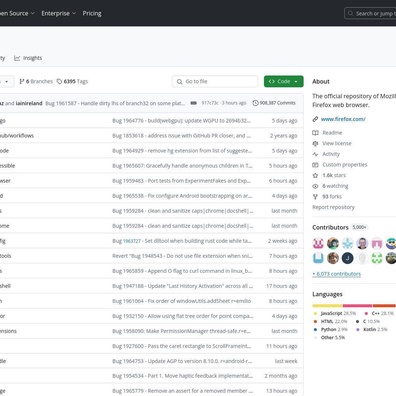Image resolution: width=396 pixels, height=396 pixels.
Task: Open commit hash 917c73c
Action: 210,103
